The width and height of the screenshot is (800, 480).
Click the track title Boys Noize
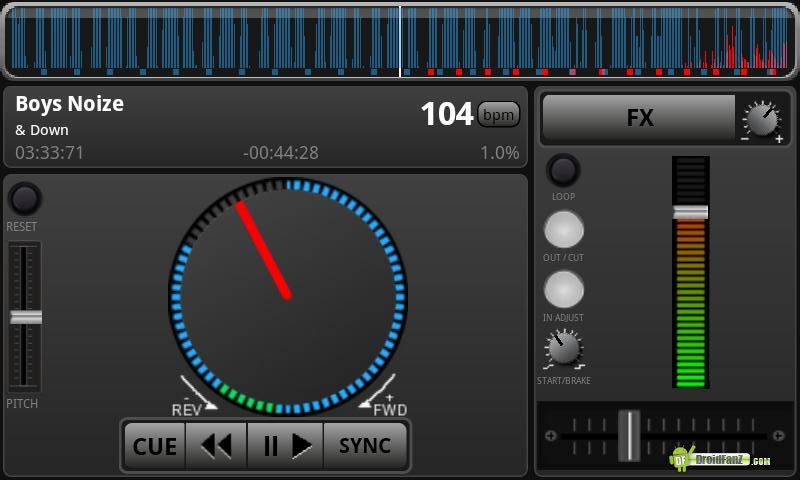click(x=69, y=104)
